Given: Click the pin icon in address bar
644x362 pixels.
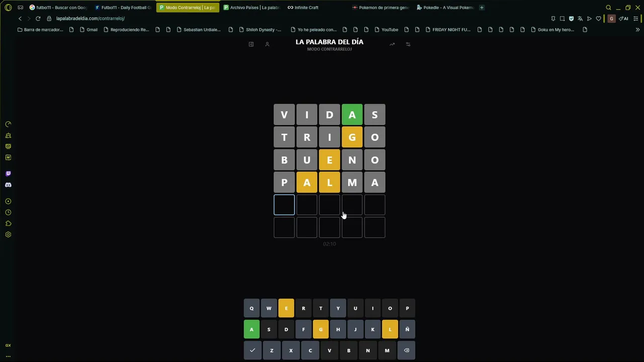Looking at the screenshot, I should 553,19.
